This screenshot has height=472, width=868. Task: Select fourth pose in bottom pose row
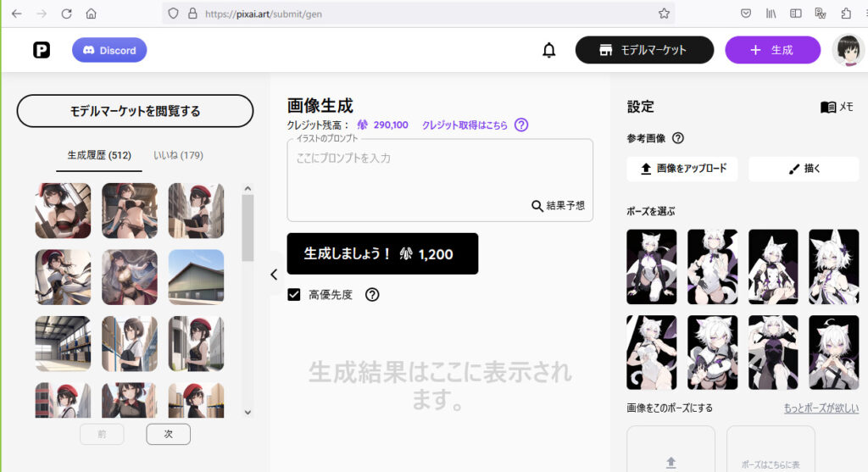tap(834, 353)
